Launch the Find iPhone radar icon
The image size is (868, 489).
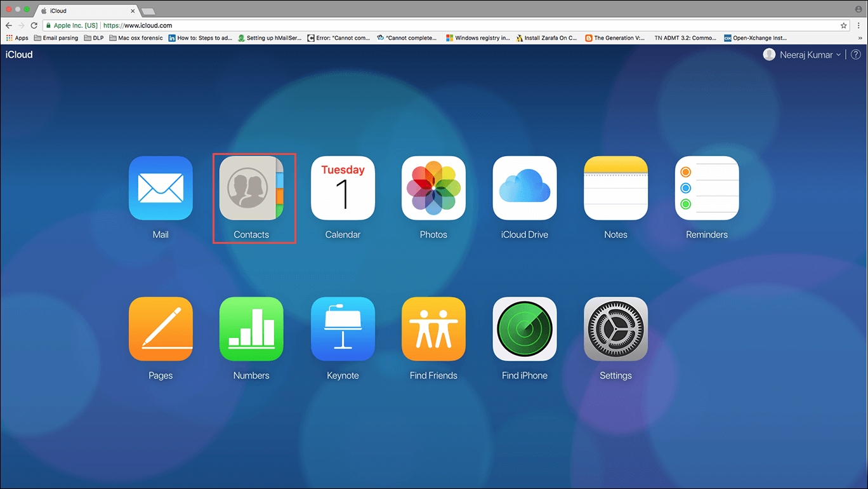coord(525,329)
